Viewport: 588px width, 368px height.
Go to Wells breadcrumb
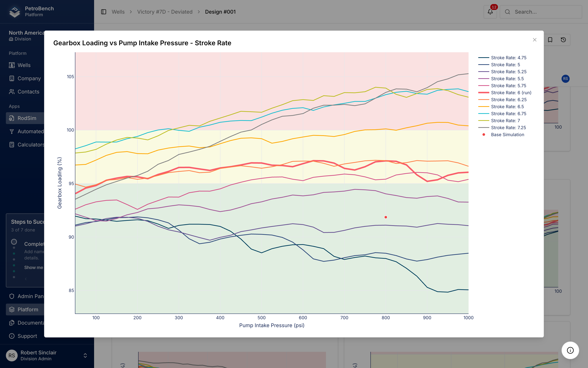tap(118, 12)
